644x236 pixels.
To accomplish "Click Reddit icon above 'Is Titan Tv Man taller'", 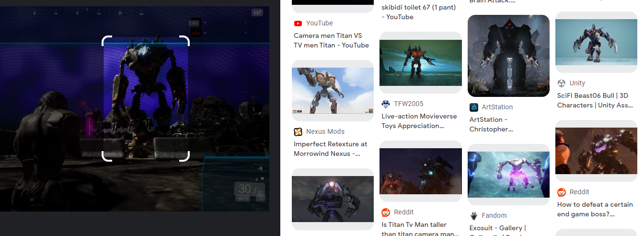I will click(x=386, y=212).
